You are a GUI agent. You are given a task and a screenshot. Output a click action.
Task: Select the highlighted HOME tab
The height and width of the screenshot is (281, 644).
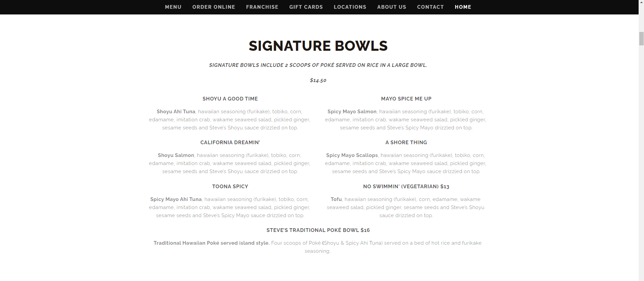coord(463,7)
